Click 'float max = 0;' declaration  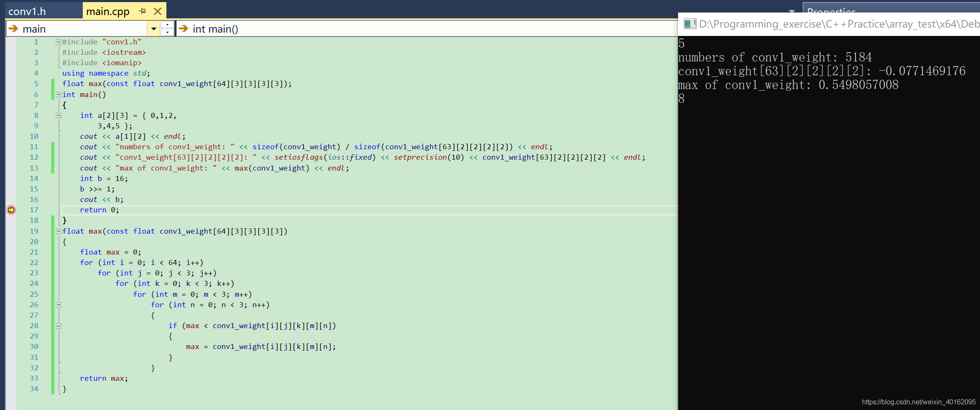pyautogui.click(x=111, y=252)
